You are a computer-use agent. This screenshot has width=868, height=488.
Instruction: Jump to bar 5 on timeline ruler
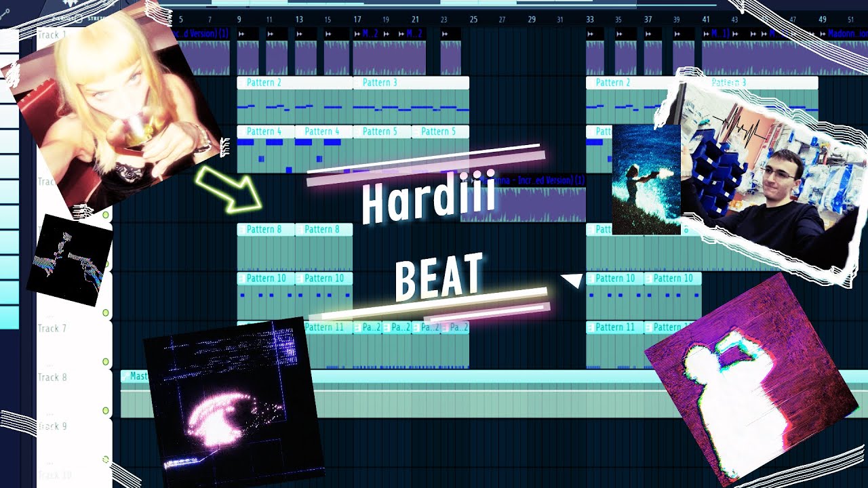tap(180, 20)
